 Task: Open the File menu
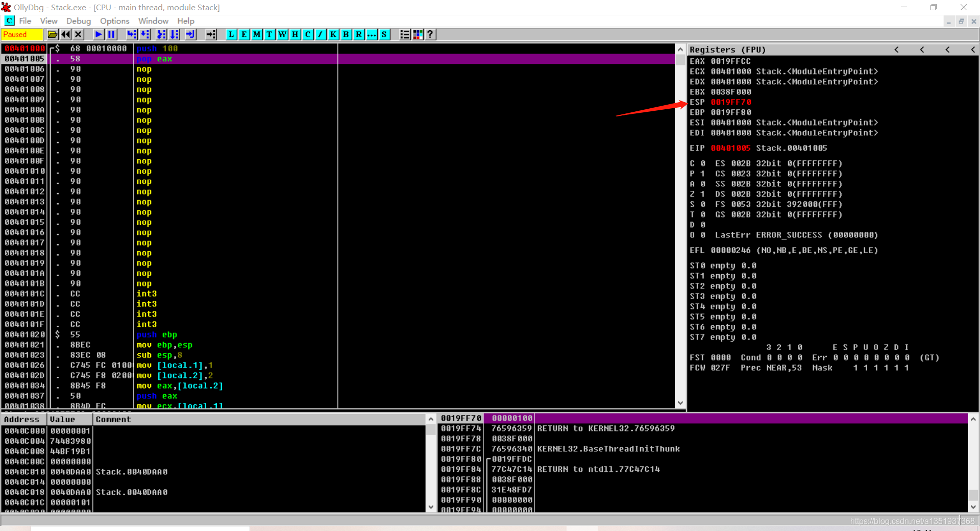25,21
